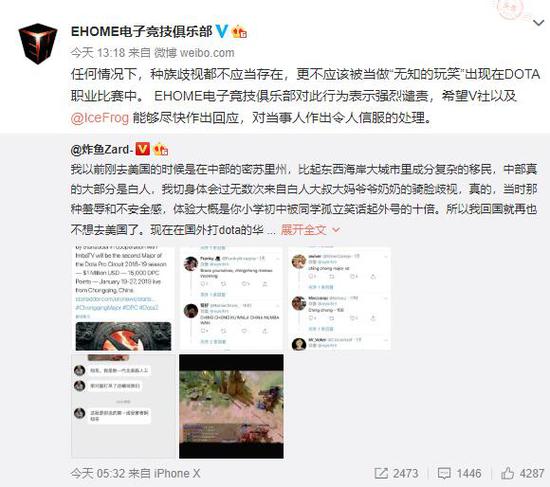550x487 pixels.
Task: Open the @炸鱼Zard- profile link
Action: point(102,150)
